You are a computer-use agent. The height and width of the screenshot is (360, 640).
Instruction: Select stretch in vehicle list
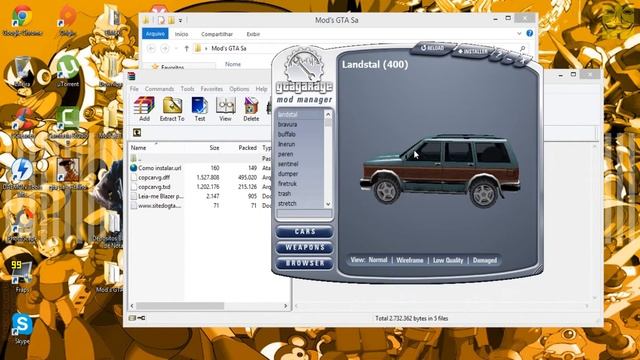[287, 203]
